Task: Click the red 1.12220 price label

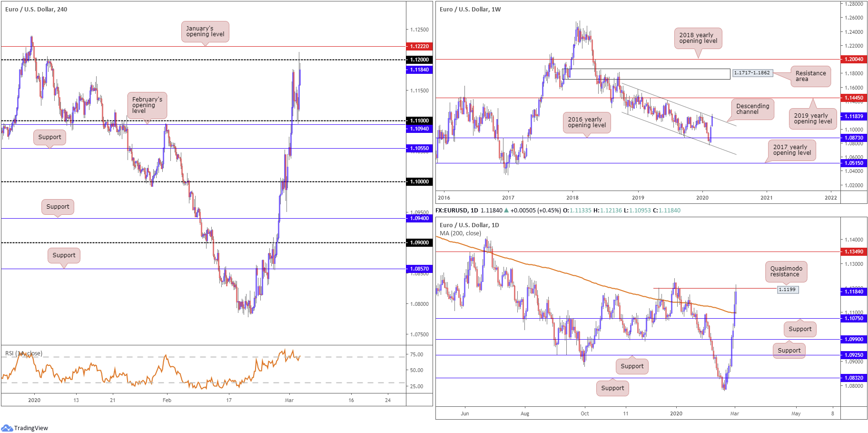Action: [419, 46]
